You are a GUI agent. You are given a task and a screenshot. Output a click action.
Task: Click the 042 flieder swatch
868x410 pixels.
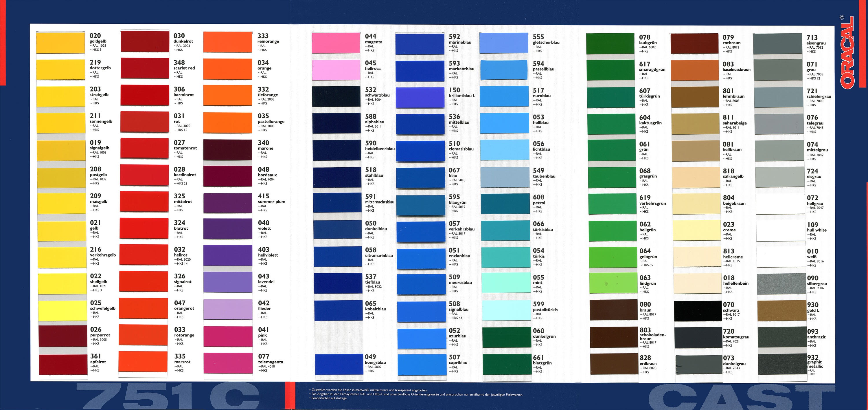[x=228, y=310]
